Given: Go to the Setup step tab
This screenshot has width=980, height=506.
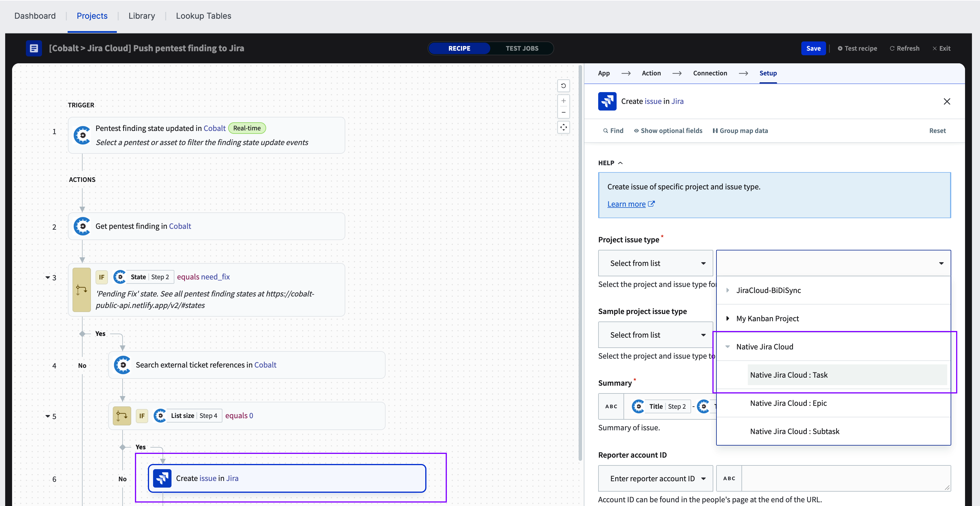Looking at the screenshot, I should point(768,73).
